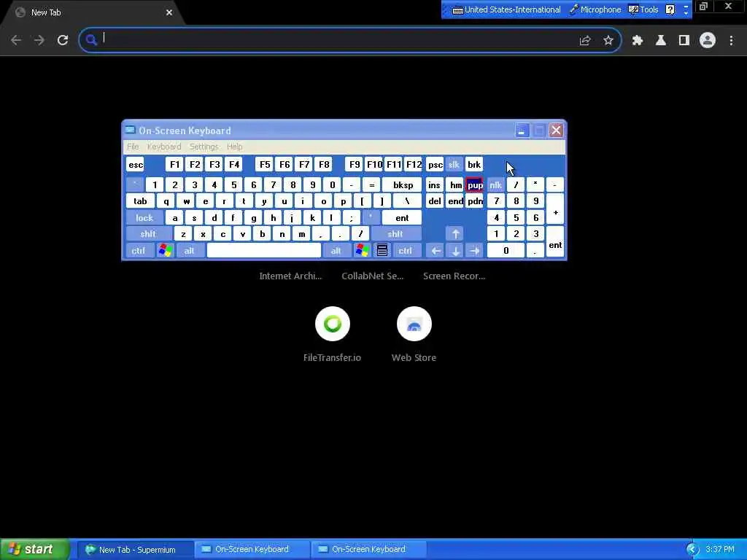Viewport: 747px width, 560px height.
Task: Open the Settings menu in On-Screen Keyboard
Action: click(204, 147)
